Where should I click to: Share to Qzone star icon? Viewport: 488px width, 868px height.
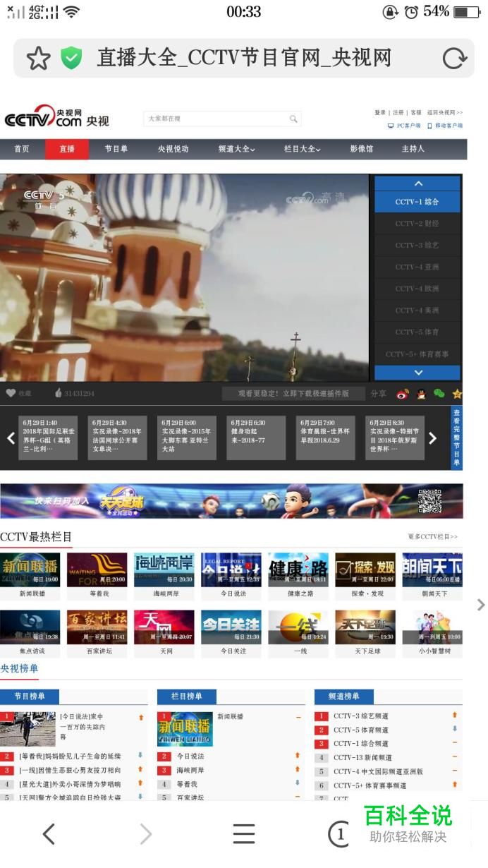coord(457,394)
